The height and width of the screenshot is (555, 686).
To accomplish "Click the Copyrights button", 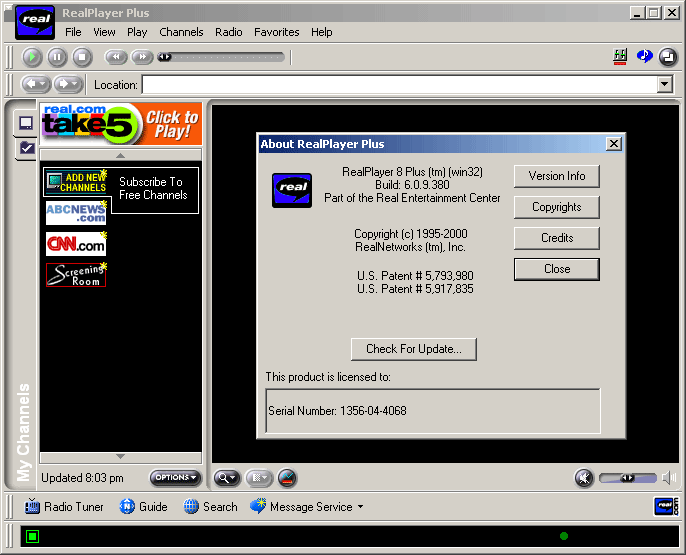I will (x=556, y=207).
